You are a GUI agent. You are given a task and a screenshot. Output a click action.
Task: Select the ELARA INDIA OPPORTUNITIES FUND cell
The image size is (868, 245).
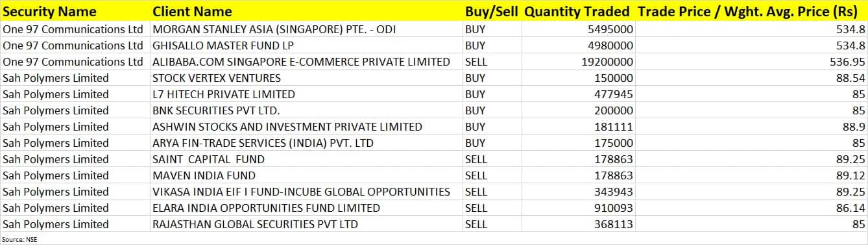[306, 208]
